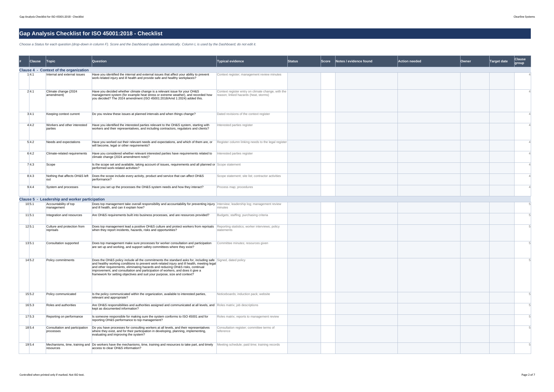This screenshot has height=392, width=554.
Task: Click the 'Scope' topic cell
Action: [x=69, y=168]
